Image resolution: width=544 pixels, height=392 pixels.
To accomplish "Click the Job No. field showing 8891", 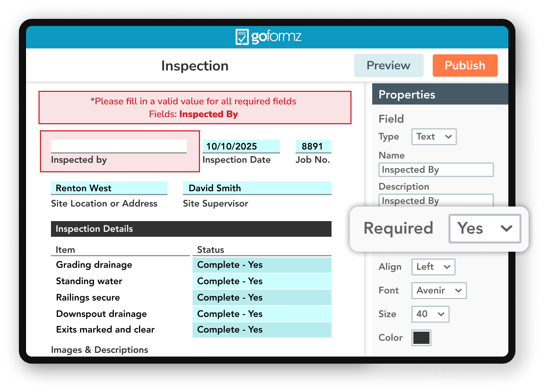I will pos(313,146).
